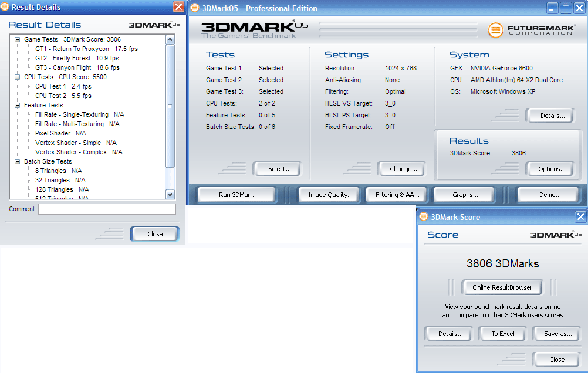Click Feature Tests group label
This screenshot has height=373, width=588.
43,106
